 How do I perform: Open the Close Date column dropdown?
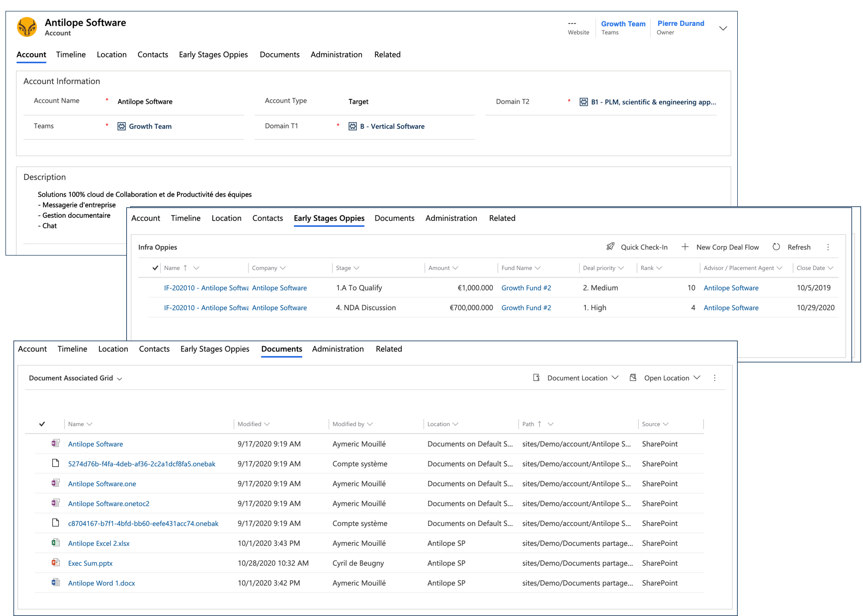point(830,268)
